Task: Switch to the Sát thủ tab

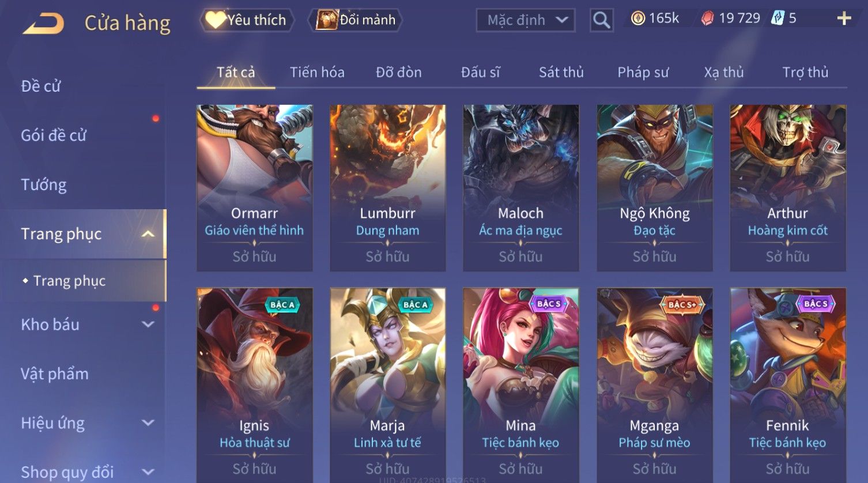Action: (x=561, y=73)
